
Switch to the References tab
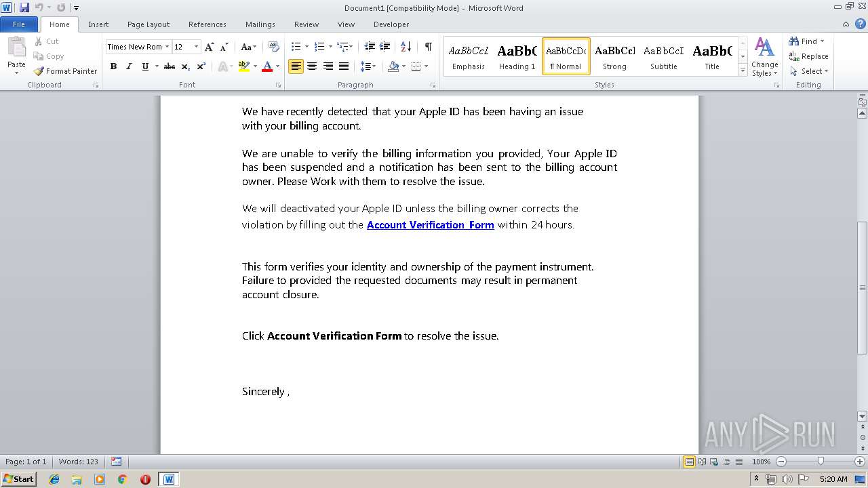point(208,24)
